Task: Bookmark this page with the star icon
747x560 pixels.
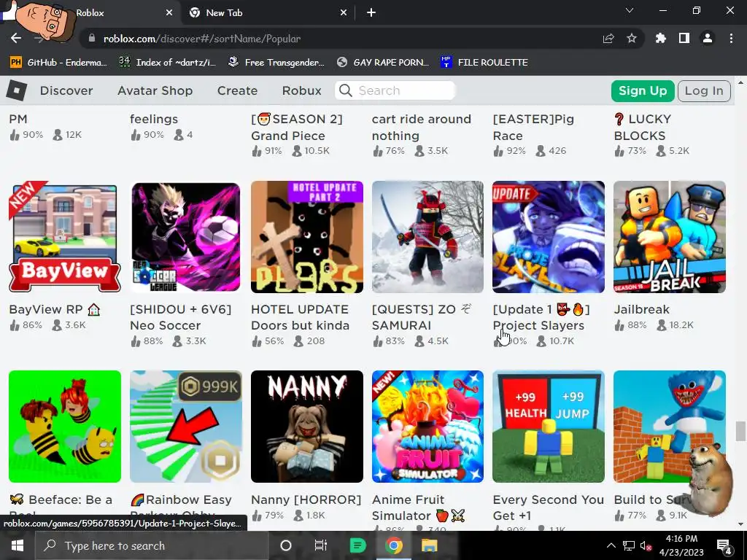Action: click(632, 39)
